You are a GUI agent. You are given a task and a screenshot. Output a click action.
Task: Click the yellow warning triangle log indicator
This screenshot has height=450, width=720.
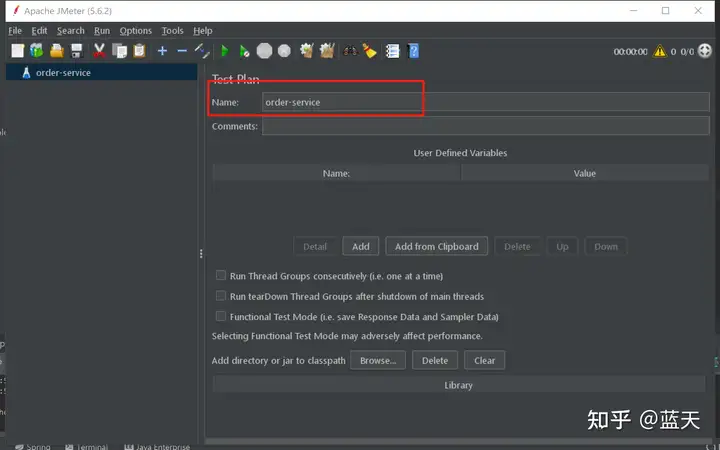[x=660, y=51]
